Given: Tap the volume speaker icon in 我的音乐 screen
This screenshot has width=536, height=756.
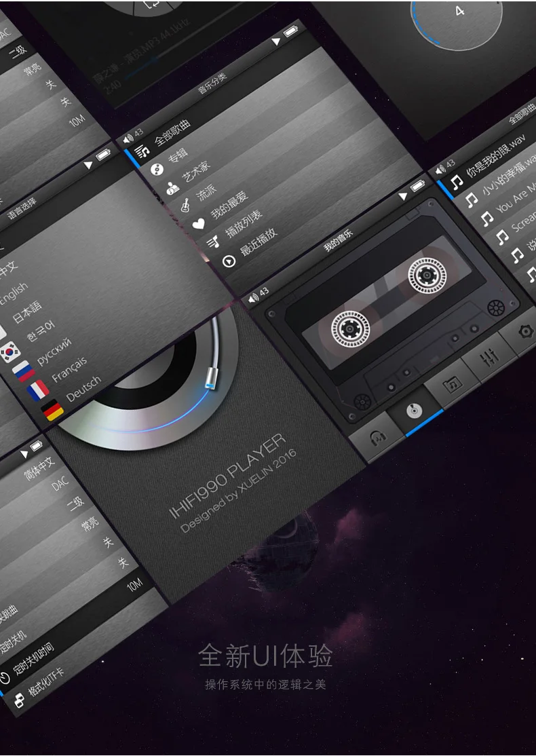Looking at the screenshot, I should 254,299.
